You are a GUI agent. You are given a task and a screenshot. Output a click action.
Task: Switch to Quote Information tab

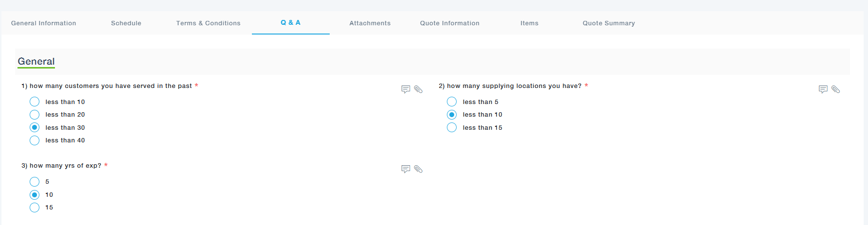click(449, 23)
